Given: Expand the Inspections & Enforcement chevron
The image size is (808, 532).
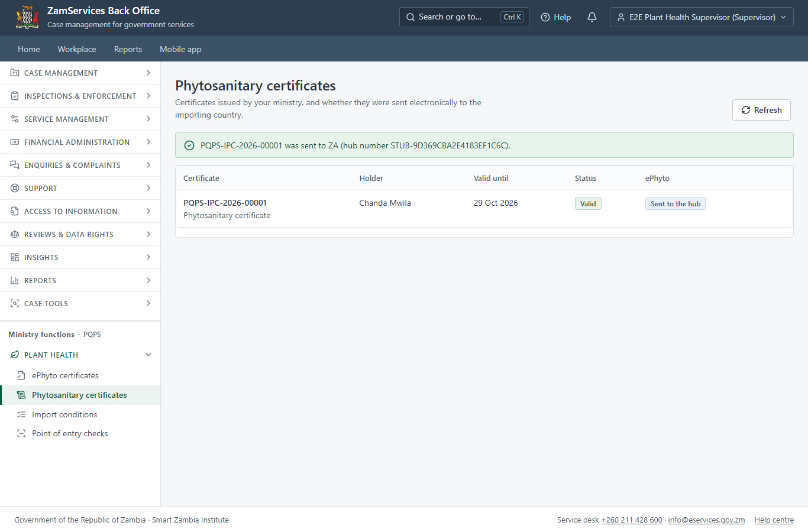Looking at the screenshot, I should click(x=148, y=96).
